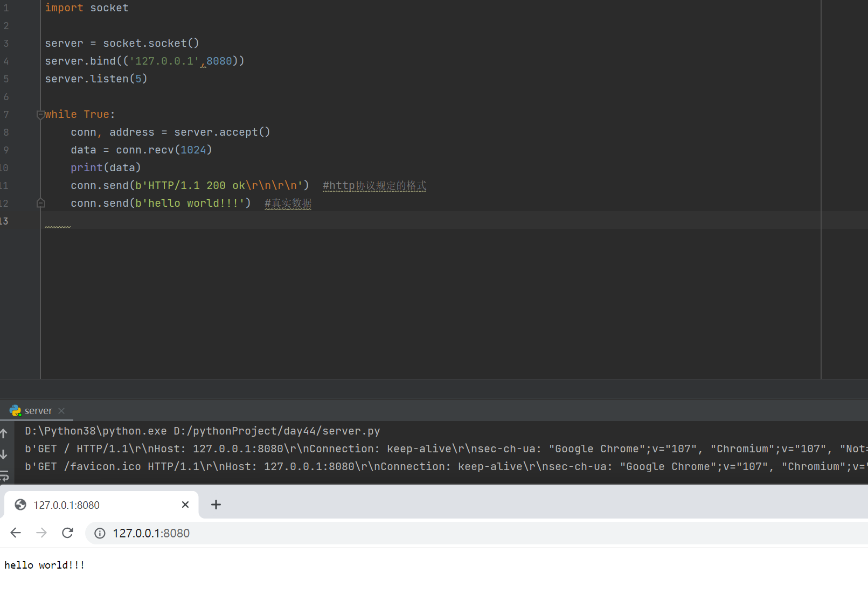The width and height of the screenshot is (868, 602).
Task: Open a new browser tab
Action: [216, 505]
